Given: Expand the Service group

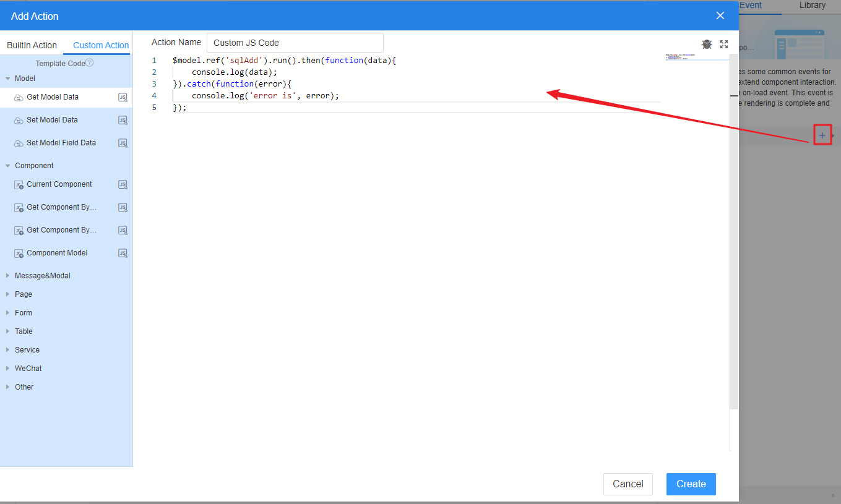Looking at the screenshot, I should 8,350.
